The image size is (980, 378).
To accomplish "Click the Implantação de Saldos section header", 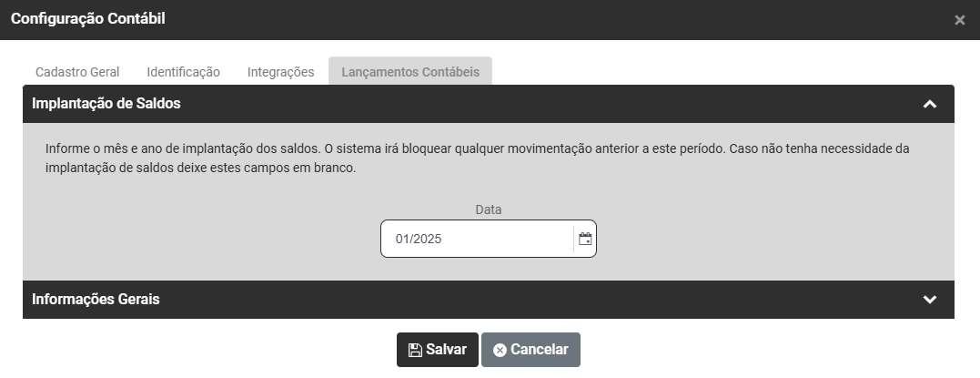I will [x=106, y=104].
